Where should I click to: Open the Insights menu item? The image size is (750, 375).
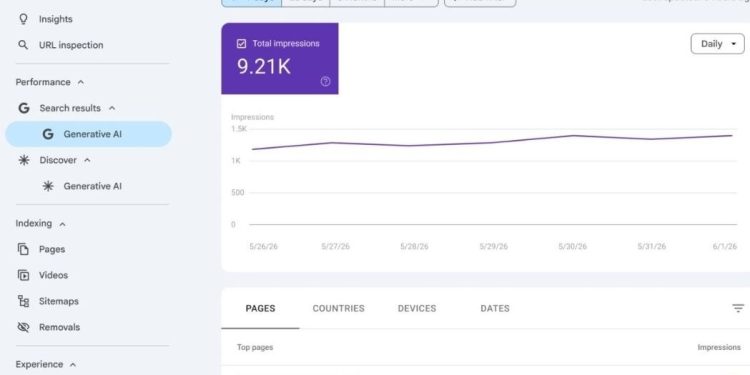pos(55,19)
